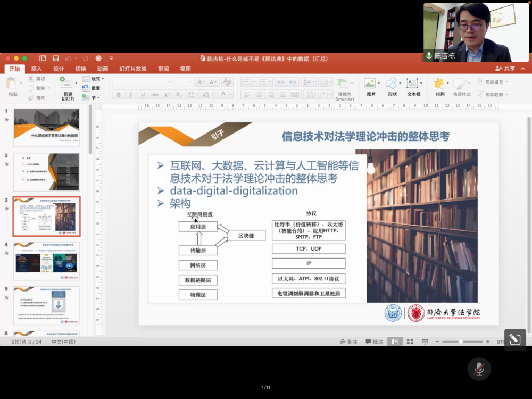Open the font name combo box
Image resolution: width=532 pixels, height=399 pixels.
tap(142, 82)
